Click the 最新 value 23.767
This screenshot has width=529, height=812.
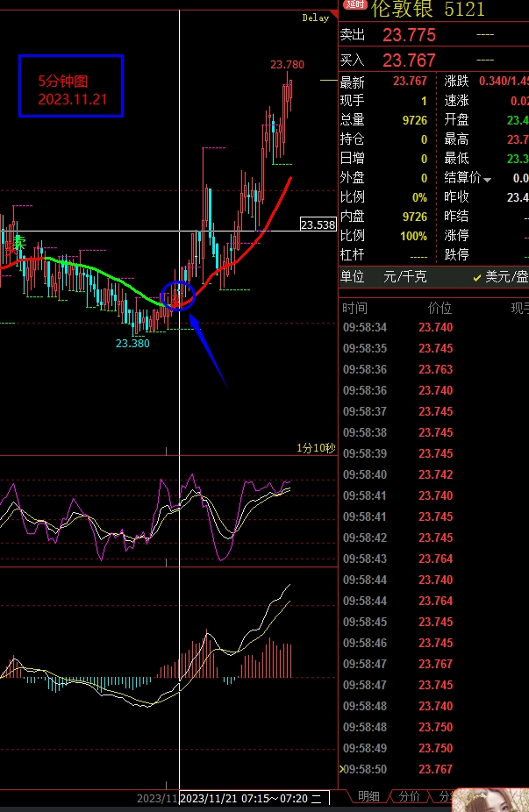point(410,82)
